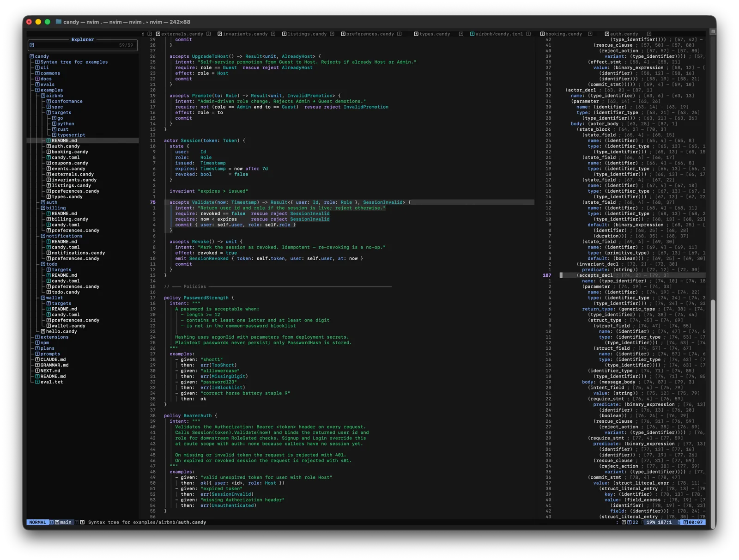Close the externals.candy buffer tab

click(x=209, y=34)
